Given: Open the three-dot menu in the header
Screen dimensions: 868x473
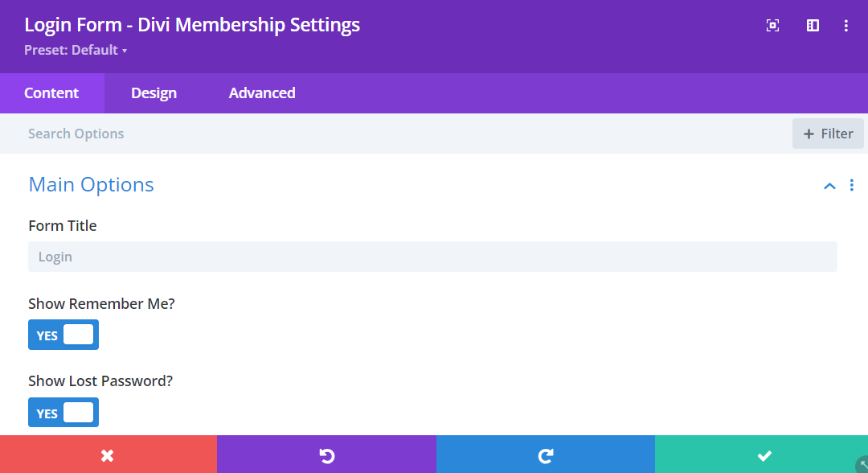Looking at the screenshot, I should pyautogui.click(x=845, y=25).
